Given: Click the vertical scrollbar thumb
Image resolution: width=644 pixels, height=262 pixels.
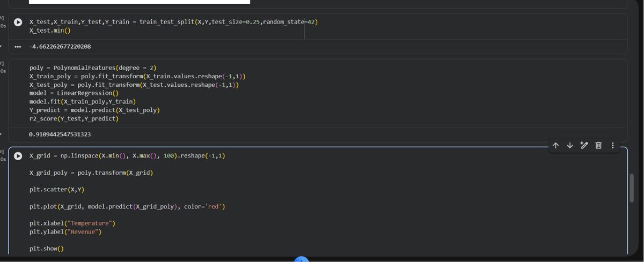Looking at the screenshot, I should click(632, 188).
